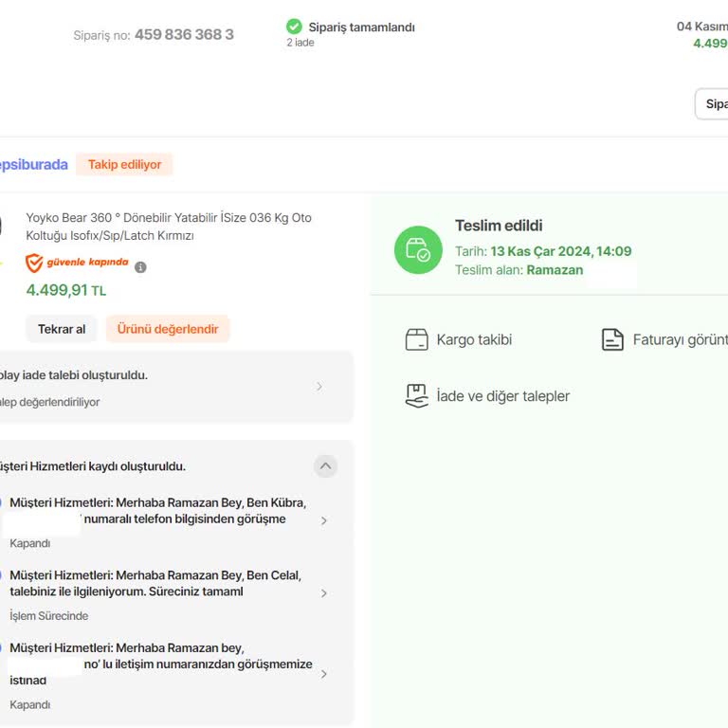Click the info icon beside güvenle kapında
Viewport: 728px width, 728px height.
click(x=140, y=267)
